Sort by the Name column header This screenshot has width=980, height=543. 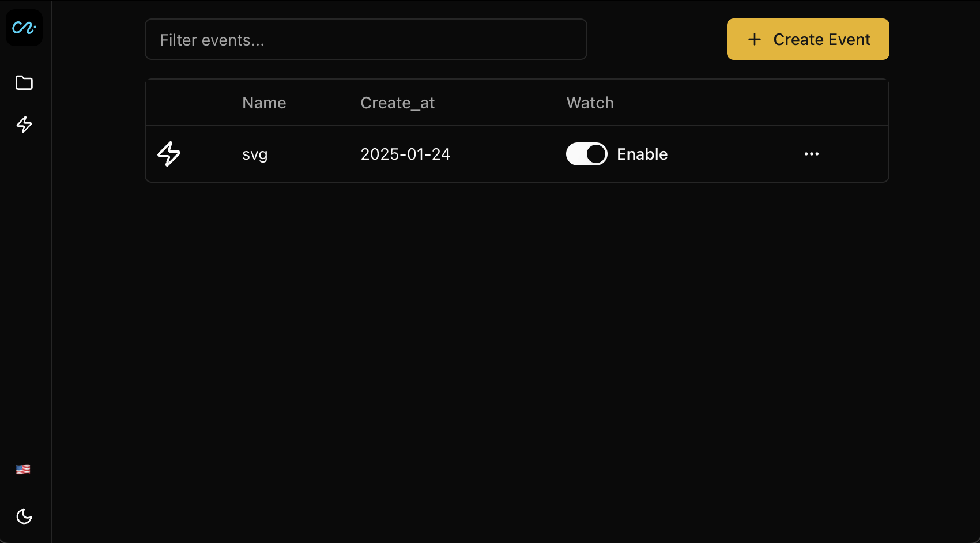coord(264,103)
